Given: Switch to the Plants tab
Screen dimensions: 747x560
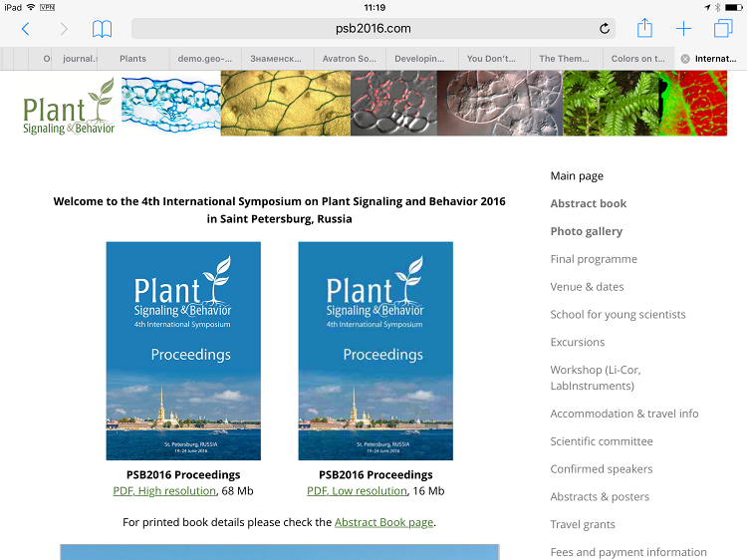Looking at the screenshot, I should point(132,59).
